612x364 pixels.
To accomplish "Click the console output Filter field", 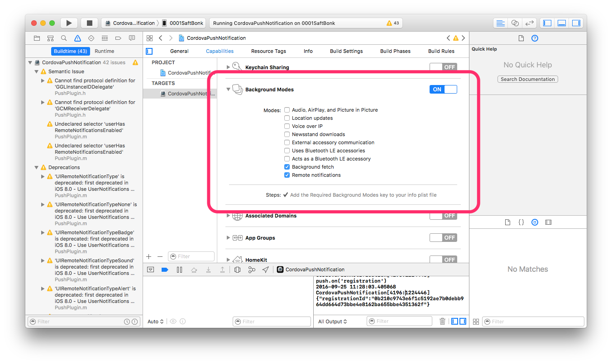I will tap(399, 321).
